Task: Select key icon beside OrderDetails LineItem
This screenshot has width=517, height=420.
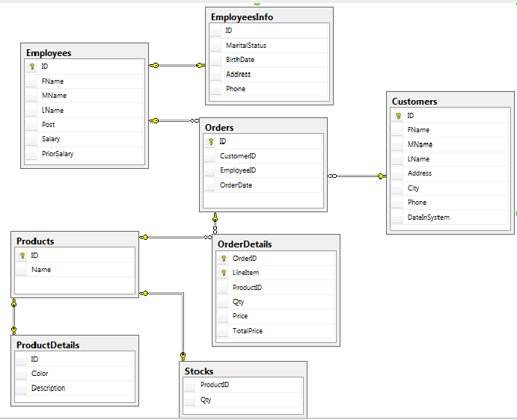Action: point(224,273)
